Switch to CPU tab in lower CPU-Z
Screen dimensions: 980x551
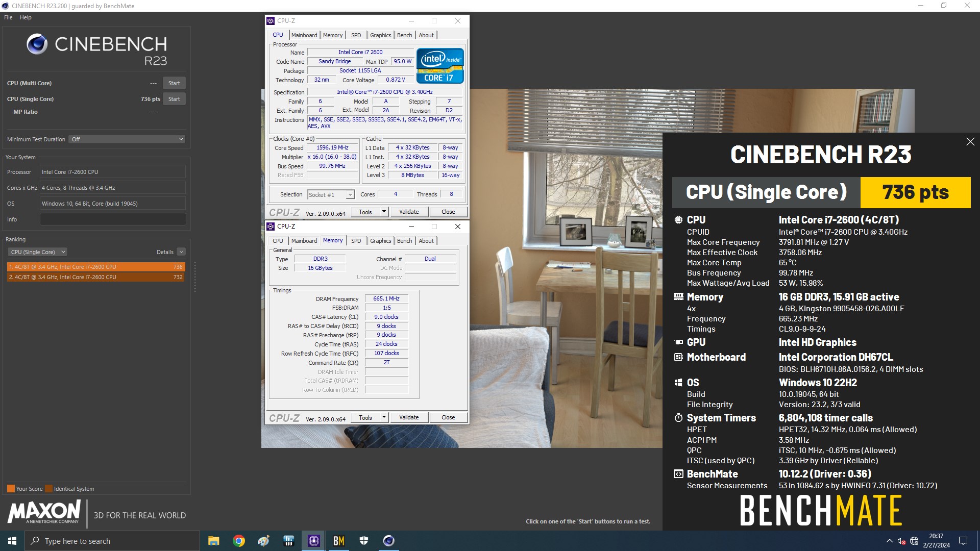(x=278, y=241)
